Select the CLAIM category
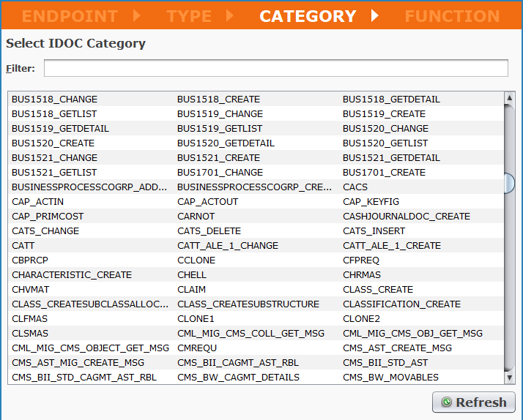The image size is (523, 420). [x=192, y=289]
